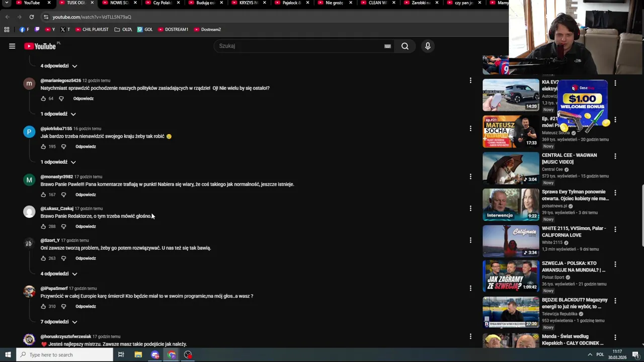Open BĘDZIE BLACKOUT video title
The width and height of the screenshot is (644, 362).
[x=575, y=303]
